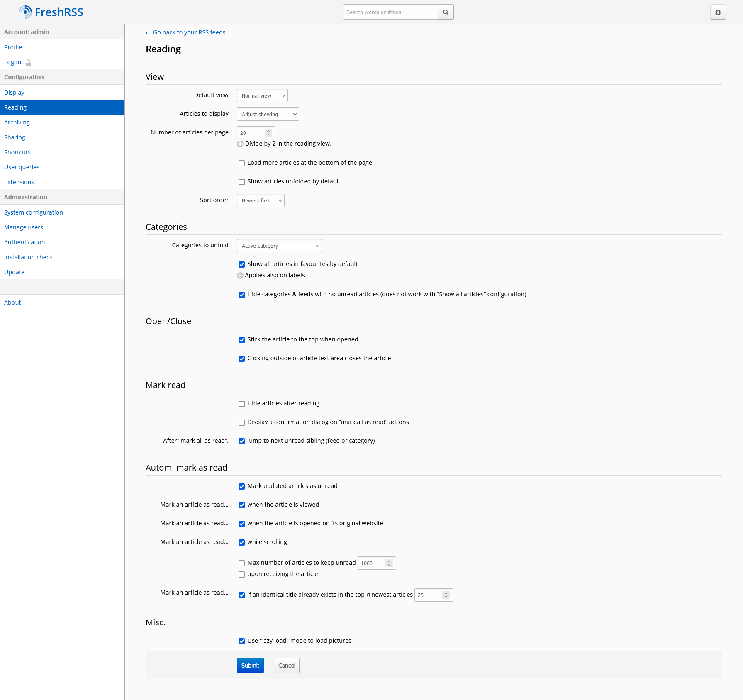
Task: Toggle lazy load mode for pictures
Action: pyautogui.click(x=241, y=641)
